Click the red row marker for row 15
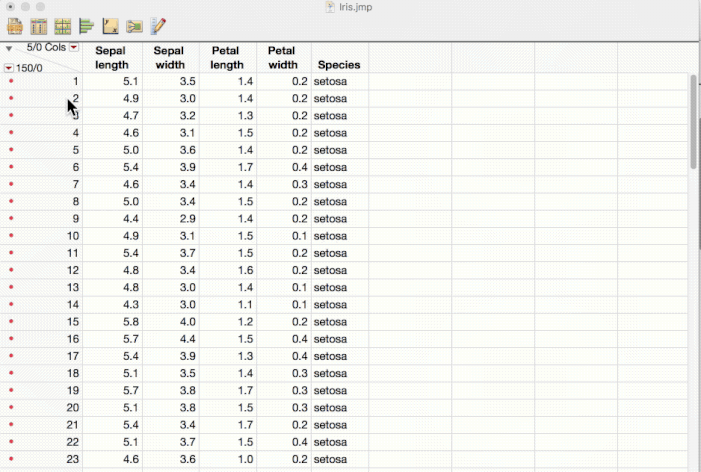Viewport: 701px width, 472px height. pos(11,321)
